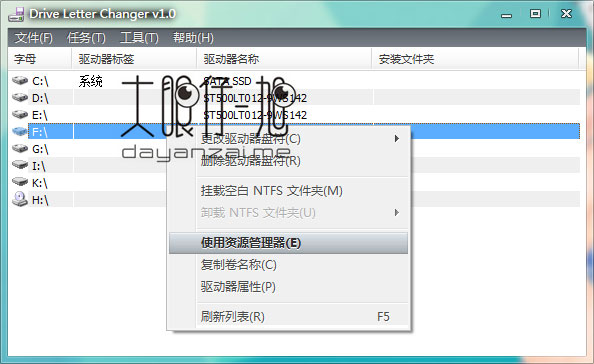The width and height of the screenshot is (594, 364).
Task: Select the G:\ drive letter text
Action: pyautogui.click(x=40, y=149)
